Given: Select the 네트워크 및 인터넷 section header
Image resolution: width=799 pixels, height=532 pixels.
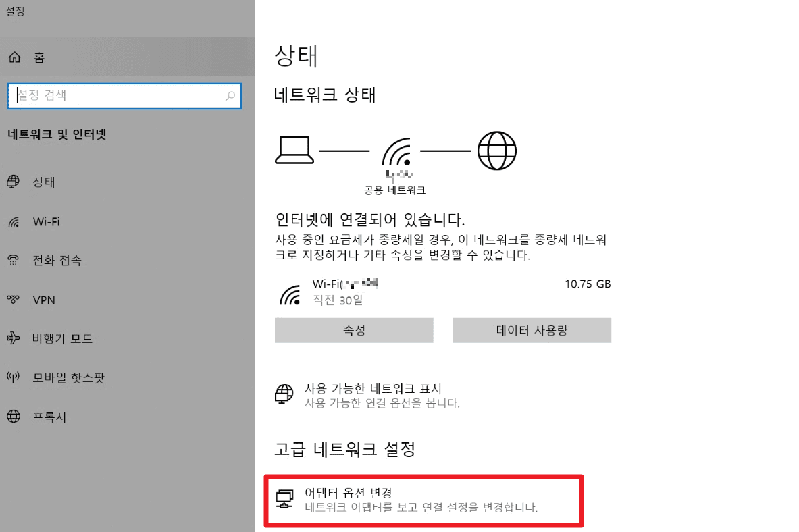Looking at the screenshot, I should tap(56, 134).
